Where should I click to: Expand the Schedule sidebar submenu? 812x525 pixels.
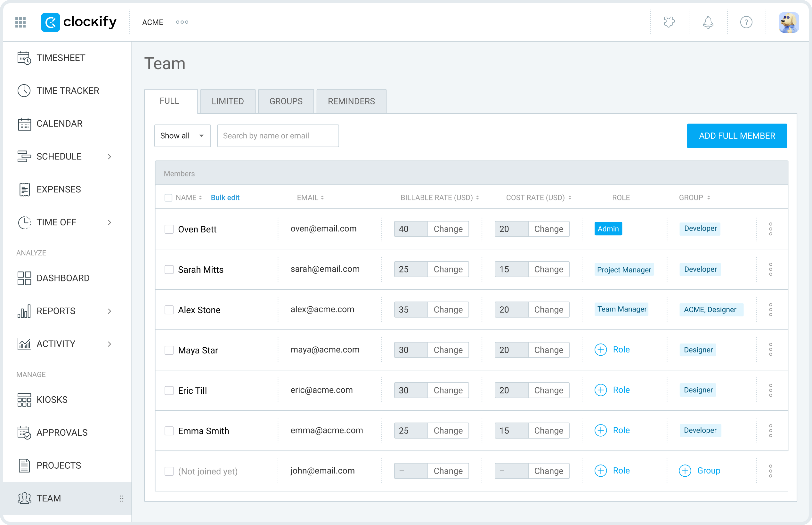110,157
